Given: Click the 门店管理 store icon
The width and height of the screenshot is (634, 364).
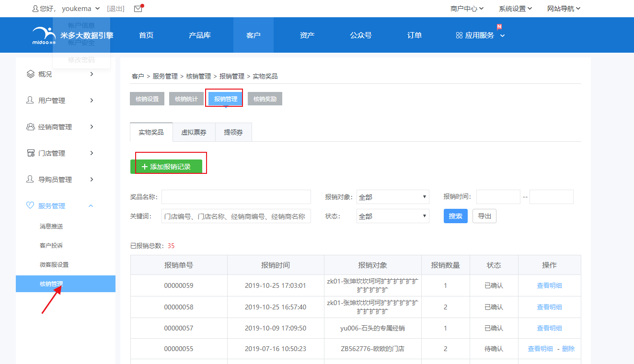Looking at the screenshot, I should [x=30, y=153].
